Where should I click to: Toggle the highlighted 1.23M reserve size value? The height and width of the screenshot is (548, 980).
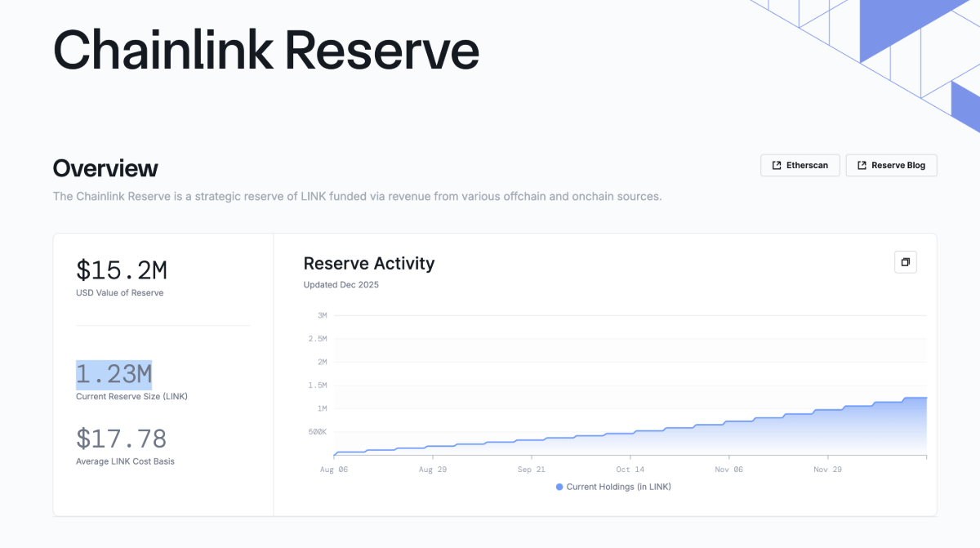click(x=114, y=374)
